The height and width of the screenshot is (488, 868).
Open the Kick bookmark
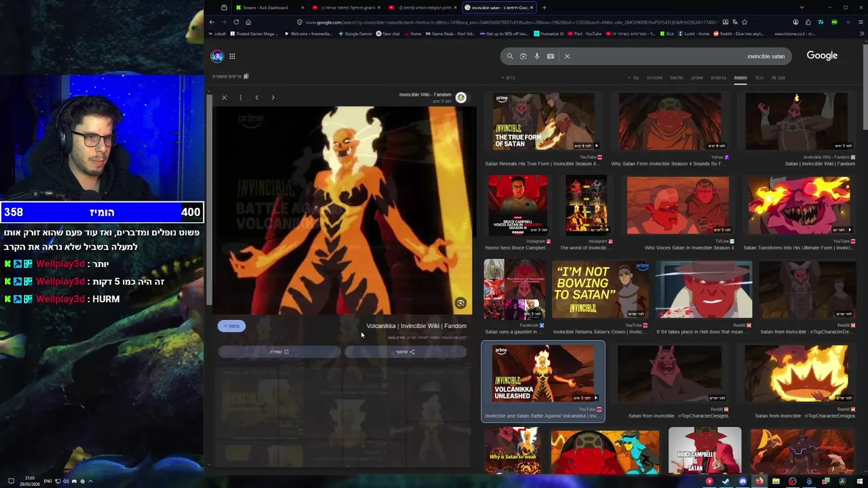click(667, 34)
